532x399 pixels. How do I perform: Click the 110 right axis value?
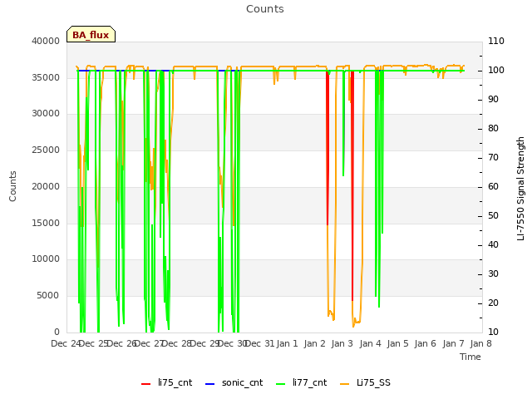coord(496,41)
